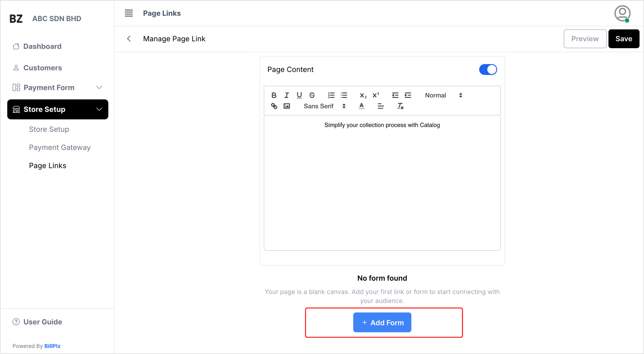Open Payment Gateway in sidebar
Image resolution: width=644 pixels, height=354 pixels.
click(60, 148)
